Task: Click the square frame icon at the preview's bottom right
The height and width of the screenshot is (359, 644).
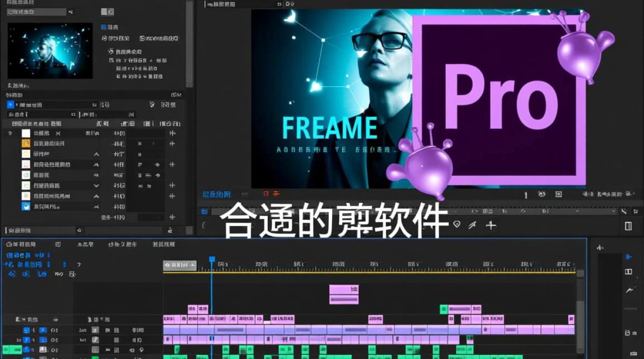Action: coord(558,194)
